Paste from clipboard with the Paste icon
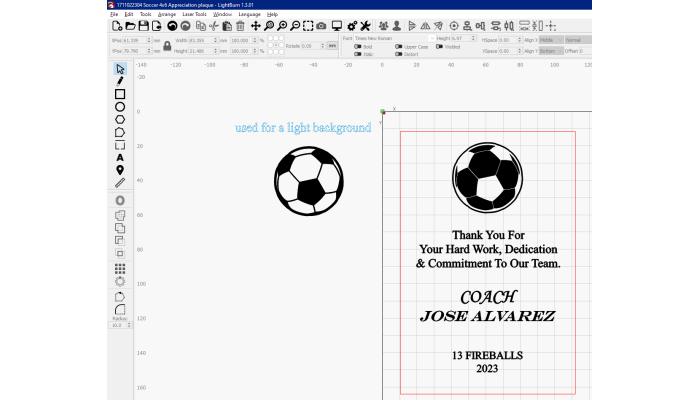The image size is (700, 400). click(227, 26)
